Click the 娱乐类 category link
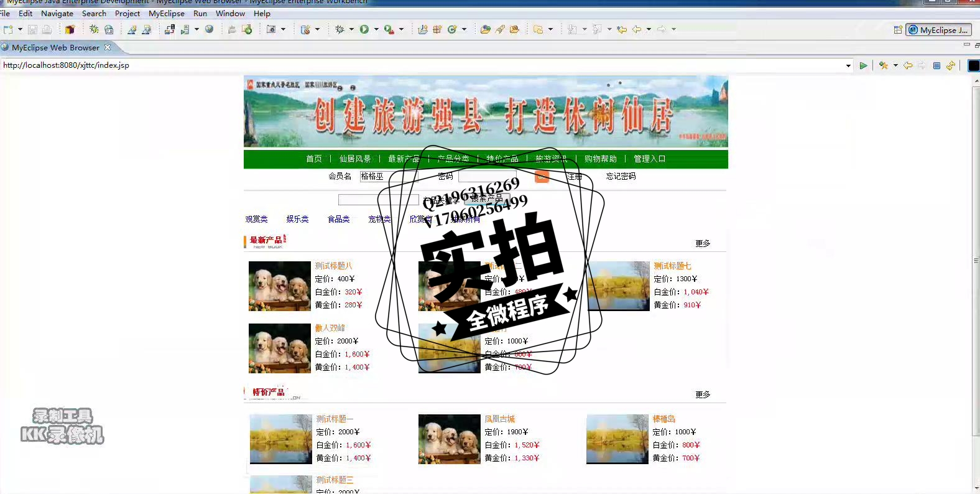 tap(297, 219)
